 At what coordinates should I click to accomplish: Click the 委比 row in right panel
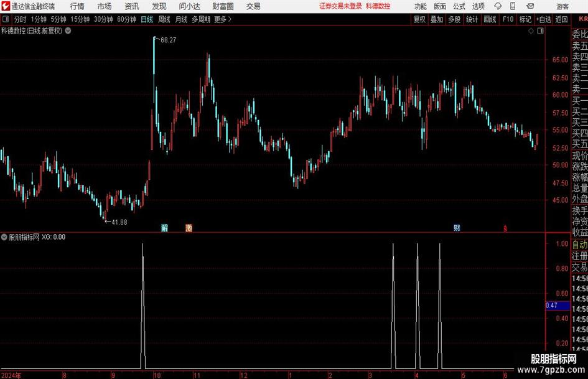click(580, 34)
